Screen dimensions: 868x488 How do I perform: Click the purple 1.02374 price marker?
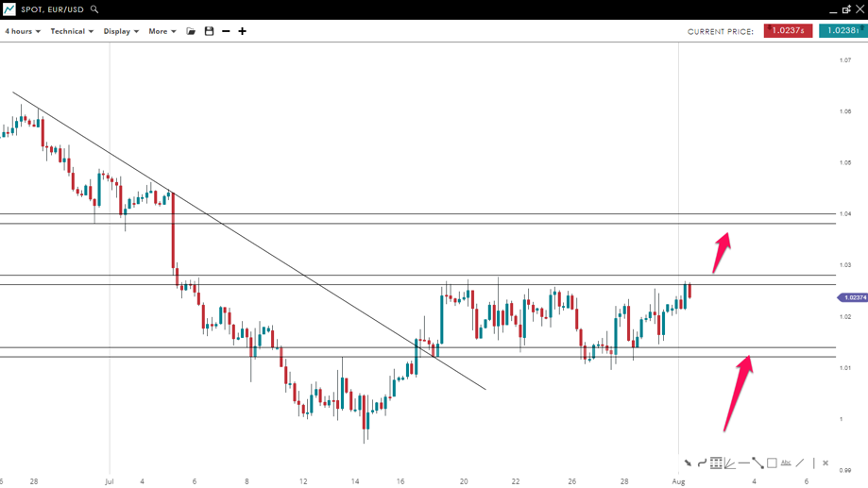tap(853, 297)
